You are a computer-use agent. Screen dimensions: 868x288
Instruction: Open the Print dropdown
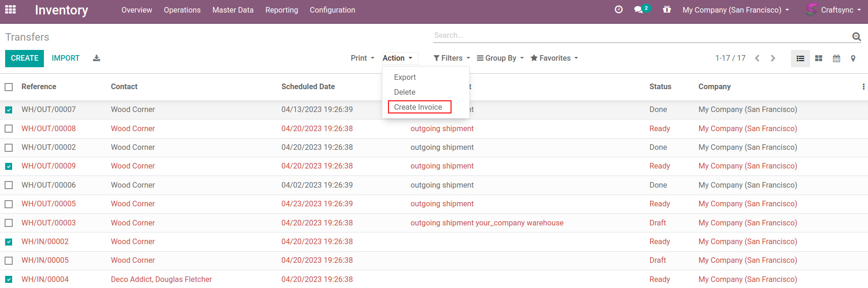[362, 58]
